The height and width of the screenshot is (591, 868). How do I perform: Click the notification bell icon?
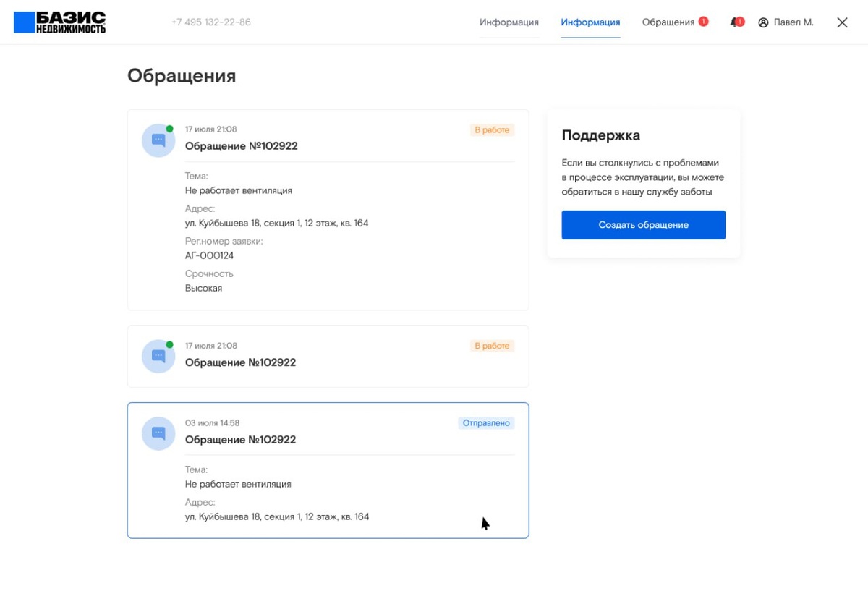pyautogui.click(x=736, y=22)
